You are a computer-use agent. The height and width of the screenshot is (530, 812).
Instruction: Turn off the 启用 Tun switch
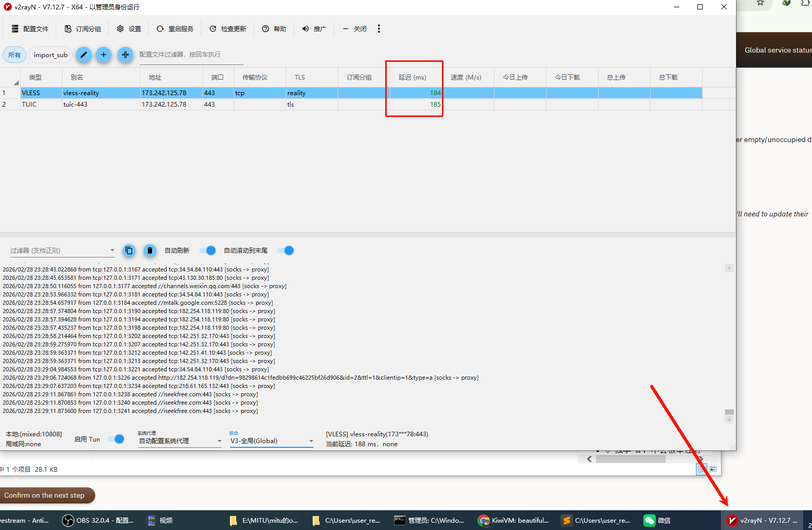(x=116, y=439)
